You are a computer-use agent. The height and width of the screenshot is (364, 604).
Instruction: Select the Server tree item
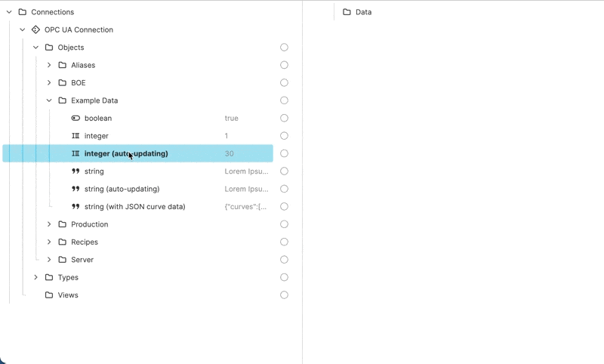point(82,260)
